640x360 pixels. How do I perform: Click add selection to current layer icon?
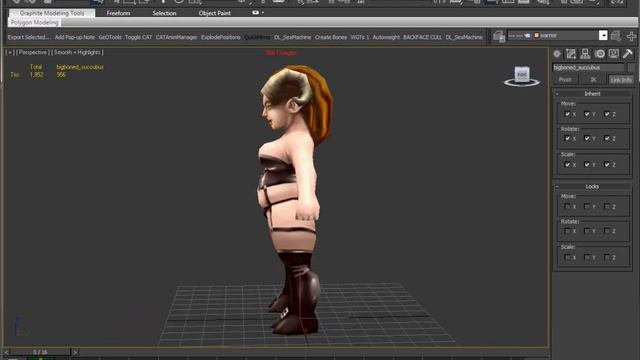point(616,36)
